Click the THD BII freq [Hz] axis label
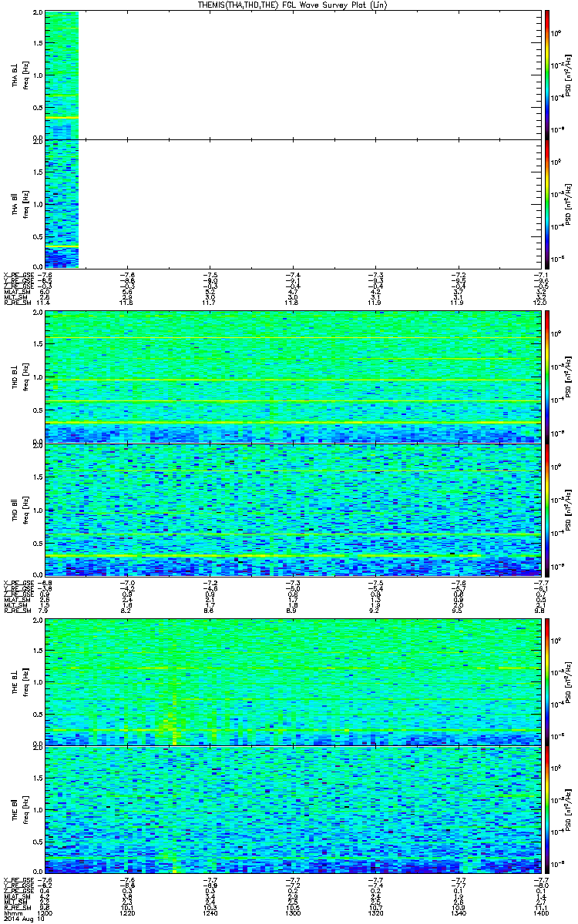Image resolution: width=578 pixels, height=924 pixels. click(25, 509)
